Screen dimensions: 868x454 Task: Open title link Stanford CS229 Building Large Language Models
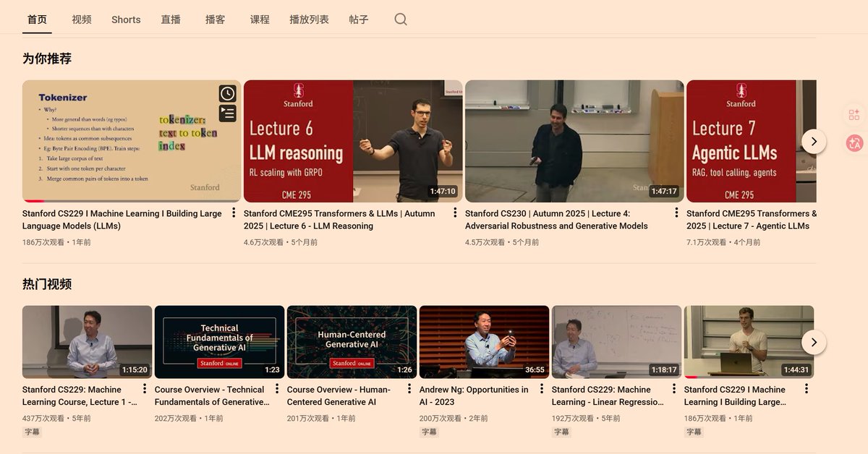pos(122,220)
